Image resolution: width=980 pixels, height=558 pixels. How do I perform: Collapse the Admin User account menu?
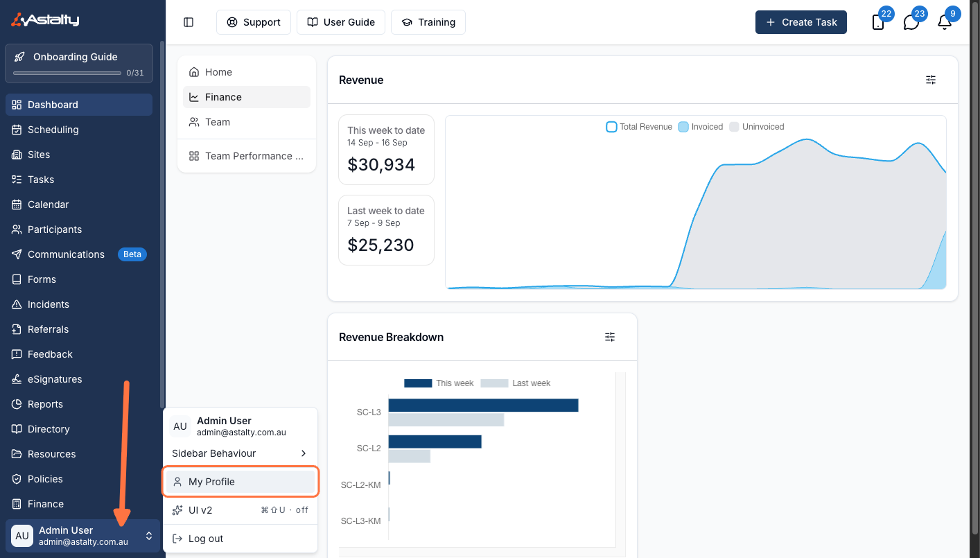[x=82, y=536]
